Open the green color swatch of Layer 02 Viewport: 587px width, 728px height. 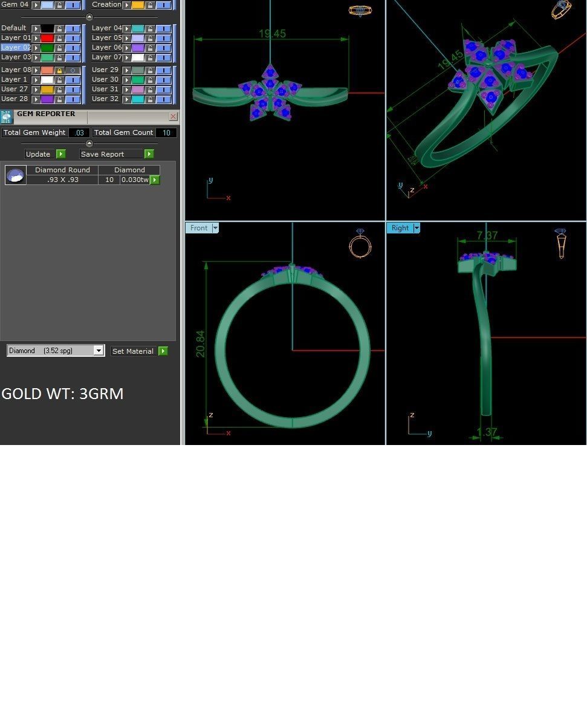pyautogui.click(x=47, y=48)
